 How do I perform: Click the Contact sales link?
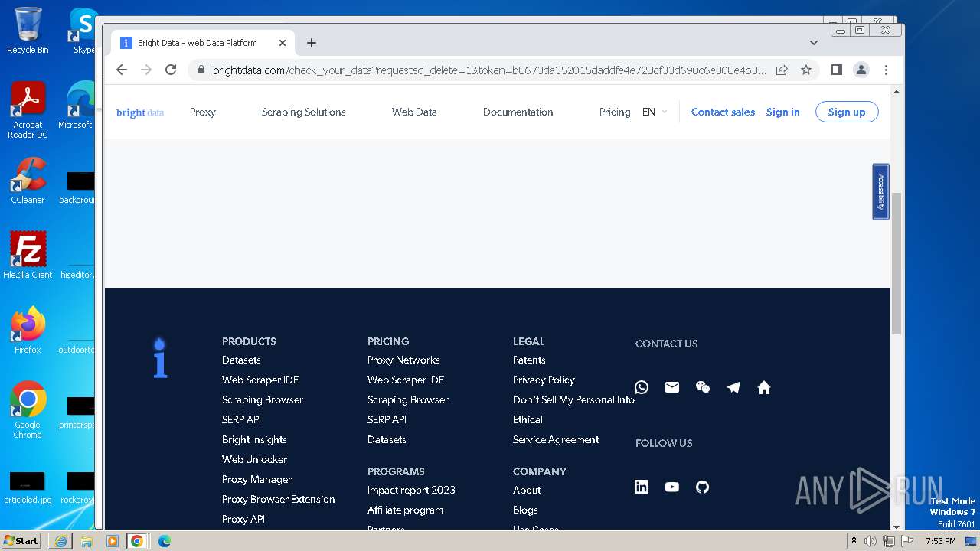click(723, 112)
